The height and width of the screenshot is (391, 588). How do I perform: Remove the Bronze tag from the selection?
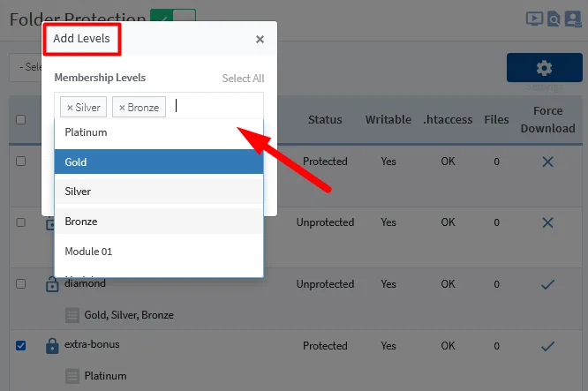122,108
